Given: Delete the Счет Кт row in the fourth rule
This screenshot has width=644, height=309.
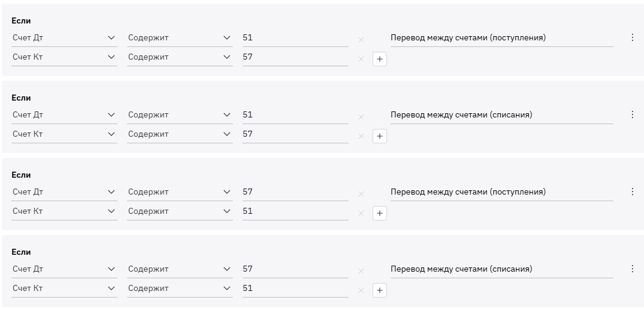Looking at the screenshot, I should tap(361, 290).
